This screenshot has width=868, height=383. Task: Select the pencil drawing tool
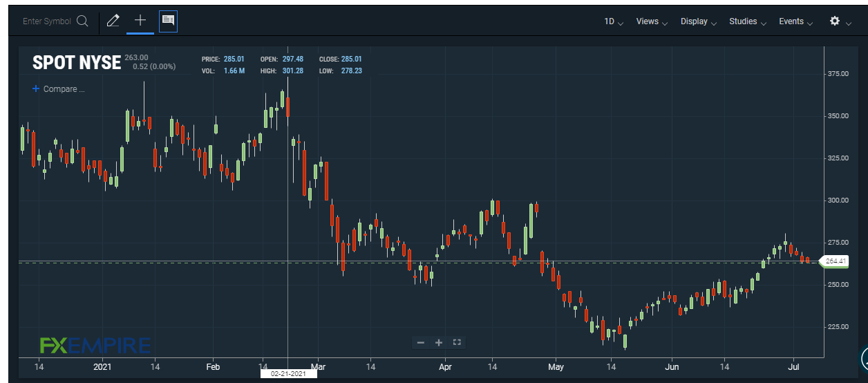tap(113, 21)
